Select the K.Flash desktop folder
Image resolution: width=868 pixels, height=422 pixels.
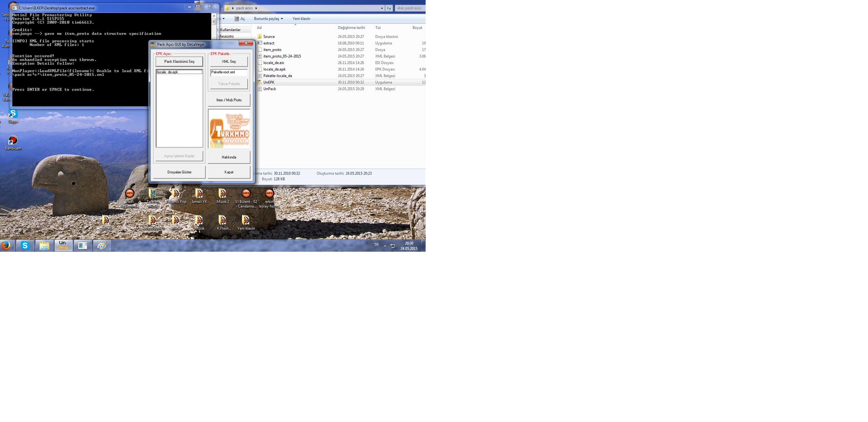[223, 223]
